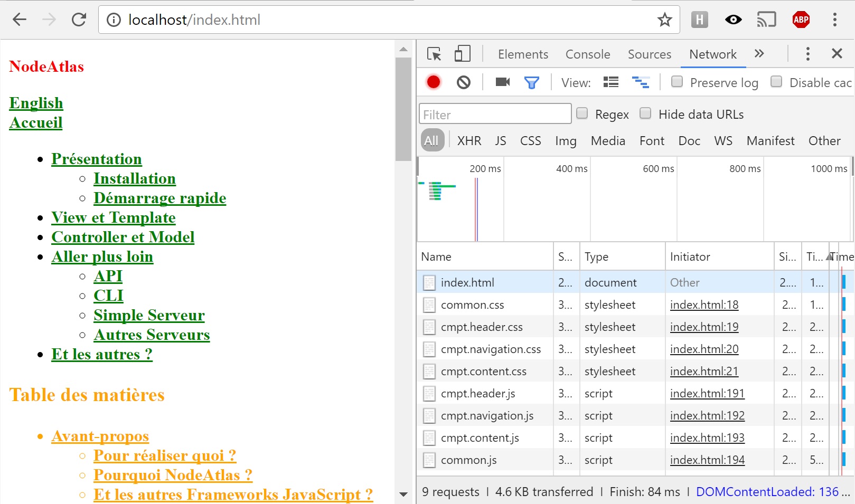This screenshot has height=504, width=855.
Task: Switch to the Console tab
Action: (x=588, y=54)
